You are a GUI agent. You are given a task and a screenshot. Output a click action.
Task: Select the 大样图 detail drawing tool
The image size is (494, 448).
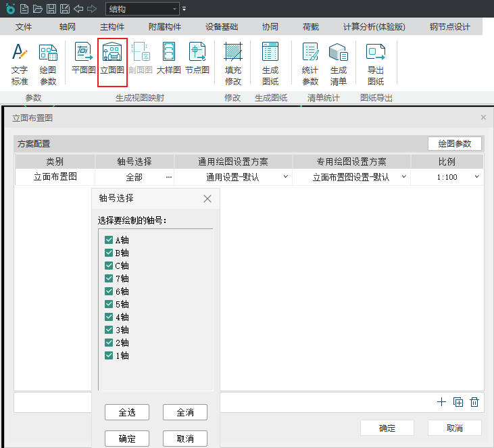click(x=168, y=58)
